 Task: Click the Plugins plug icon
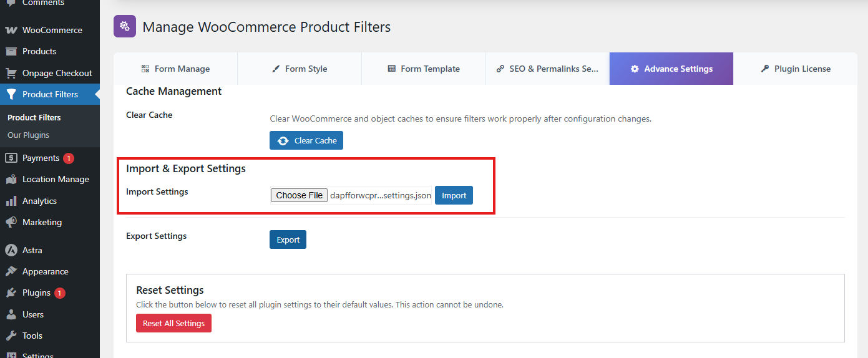(x=11, y=293)
